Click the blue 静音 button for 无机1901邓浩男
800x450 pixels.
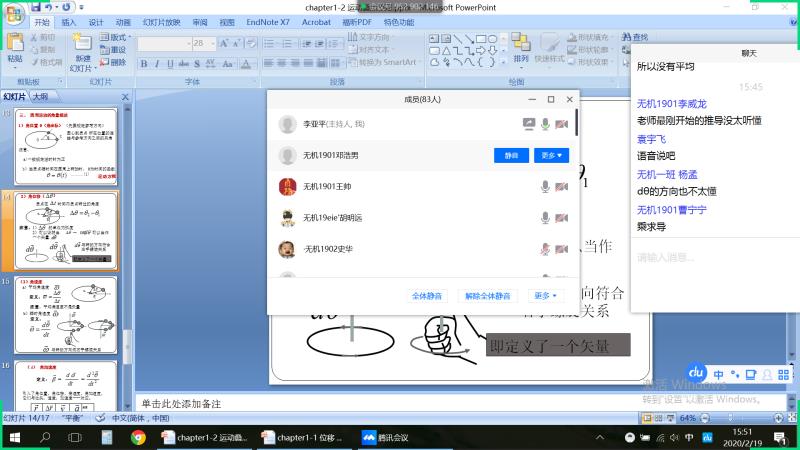click(511, 156)
